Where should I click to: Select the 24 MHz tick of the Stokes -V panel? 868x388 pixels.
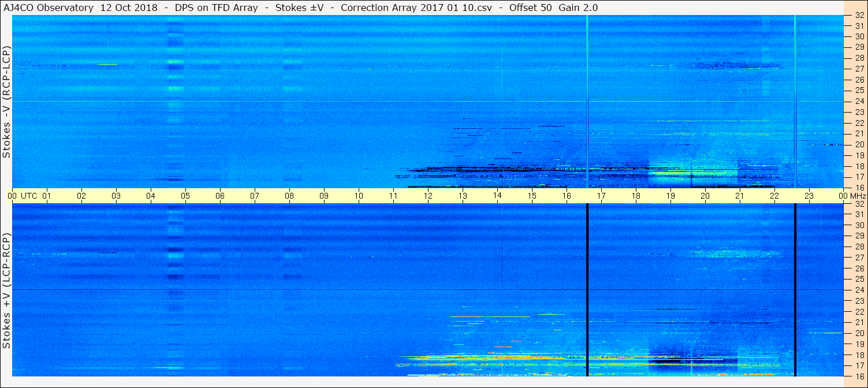tap(859, 101)
